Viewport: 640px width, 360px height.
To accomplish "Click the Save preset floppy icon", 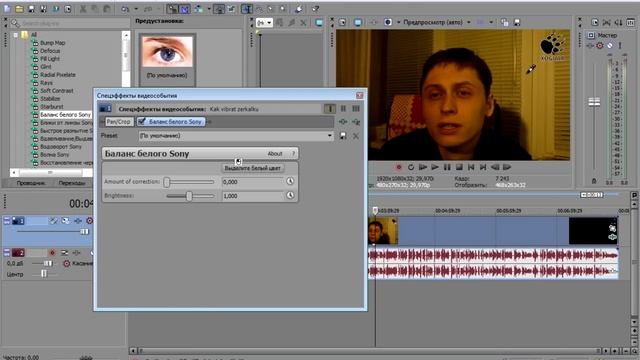I will pos(343,136).
